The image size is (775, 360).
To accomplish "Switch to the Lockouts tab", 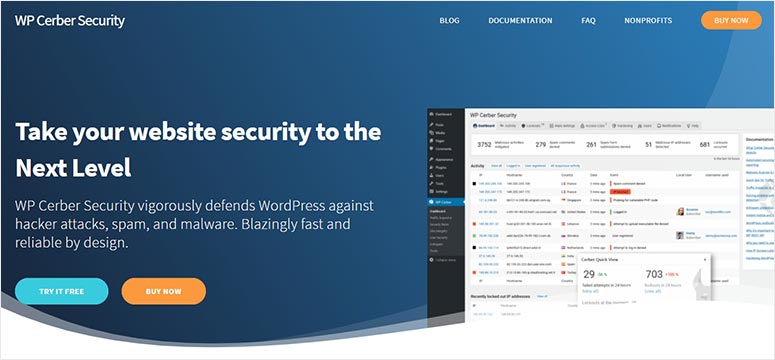I will [532, 126].
